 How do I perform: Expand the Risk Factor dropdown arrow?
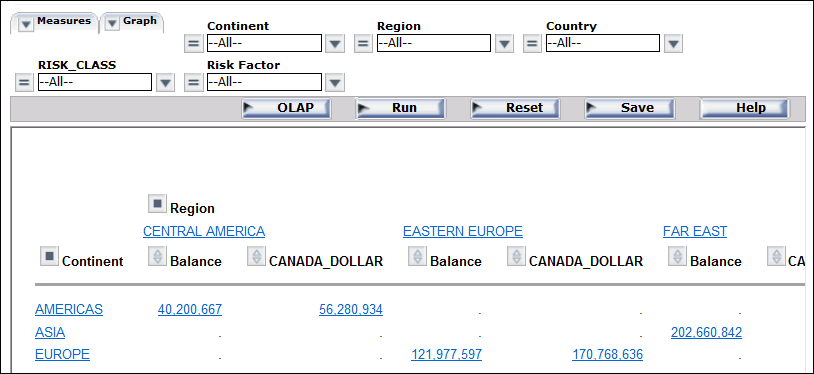click(x=335, y=83)
